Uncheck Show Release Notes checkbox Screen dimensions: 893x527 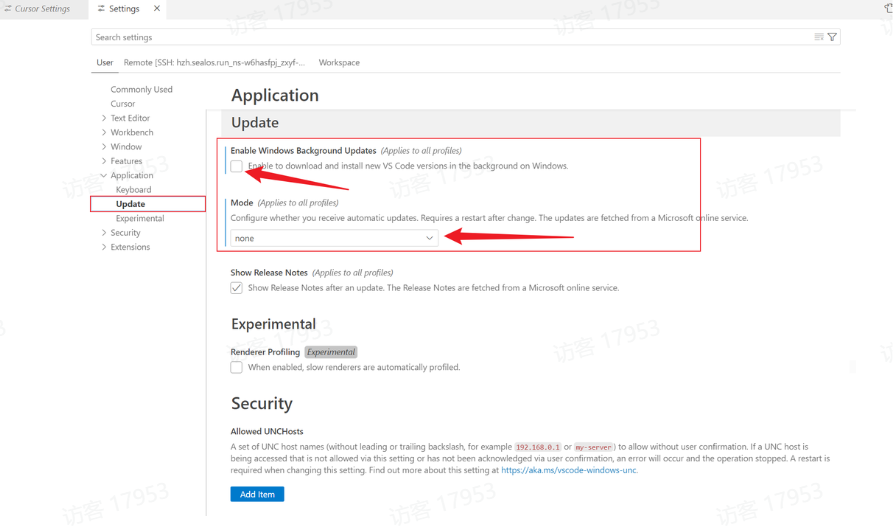[236, 288]
